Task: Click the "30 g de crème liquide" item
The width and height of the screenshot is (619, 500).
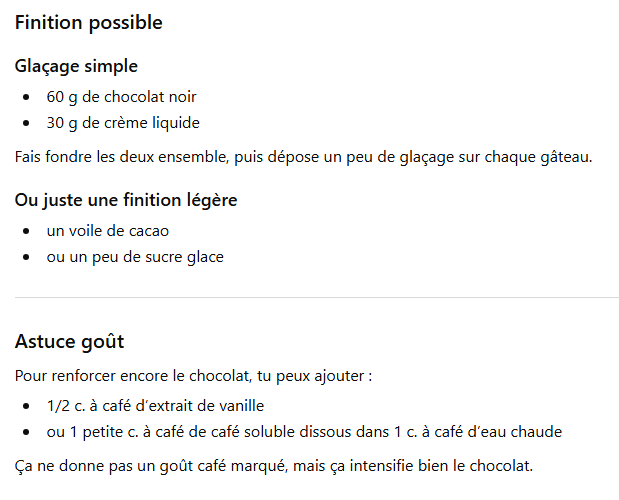Action: [x=123, y=123]
